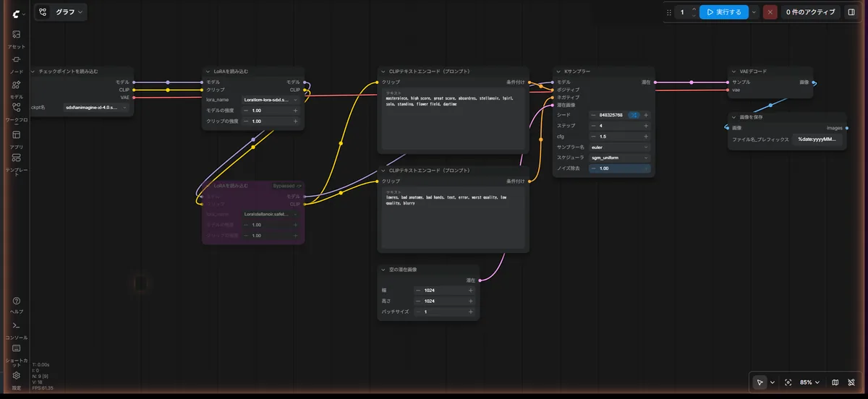Decrement the ステップ value
The height and width of the screenshot is (399, 868).
(x=593, y=126)
